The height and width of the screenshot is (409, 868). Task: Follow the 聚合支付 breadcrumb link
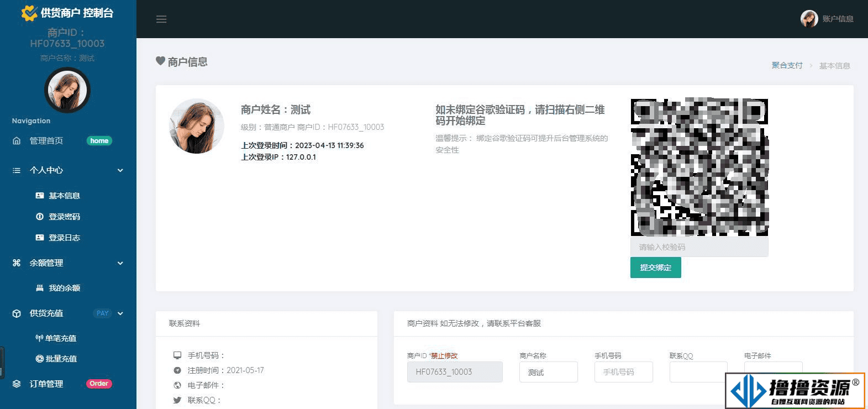click(x=787, y=65)
